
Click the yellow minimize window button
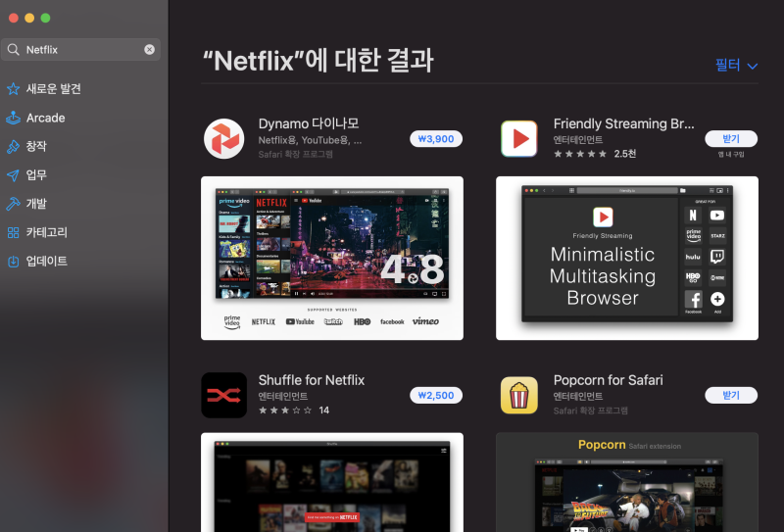(x=29, y=18)
